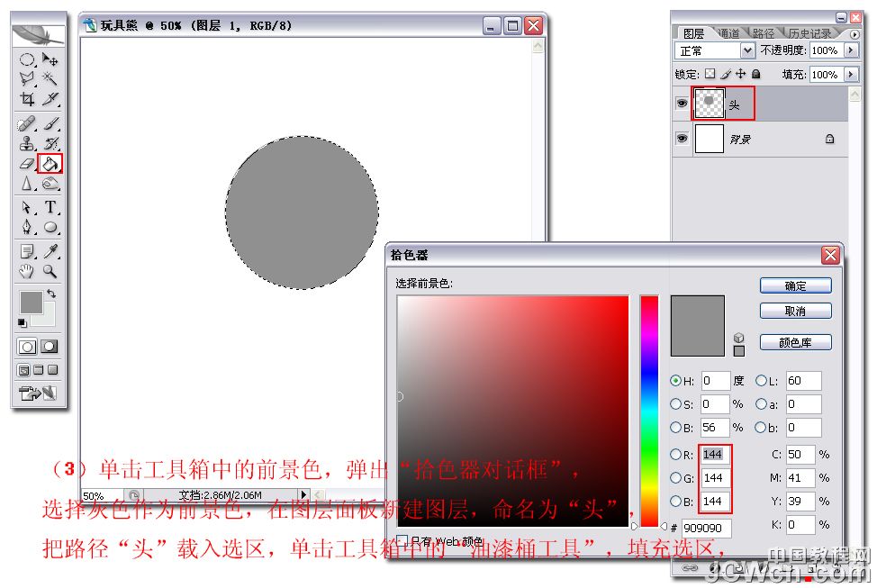Select the Eyedropper tool
The width and height of the screenshot is (877, 588).
(x=50, y=252)
